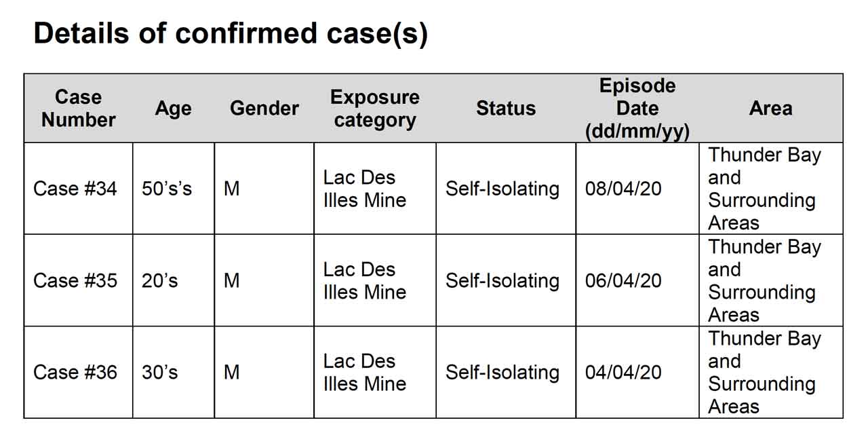Select the age cell reading 50's's
The width and height of the screenshot is (868, 433).
point(167,189)
